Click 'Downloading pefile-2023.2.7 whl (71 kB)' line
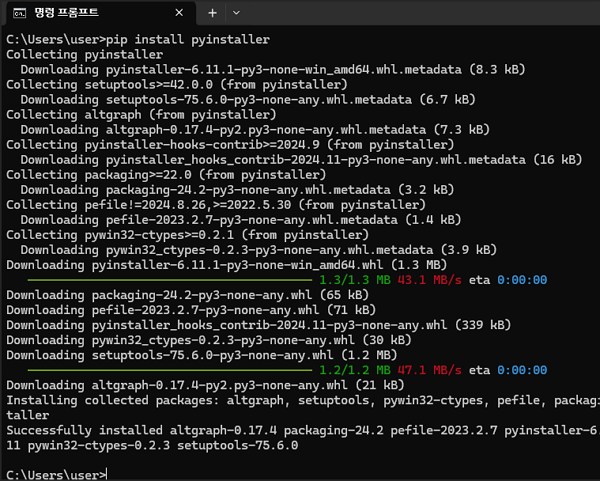The width and height of the screenshot is (600, 481). (x=191, y=310)
